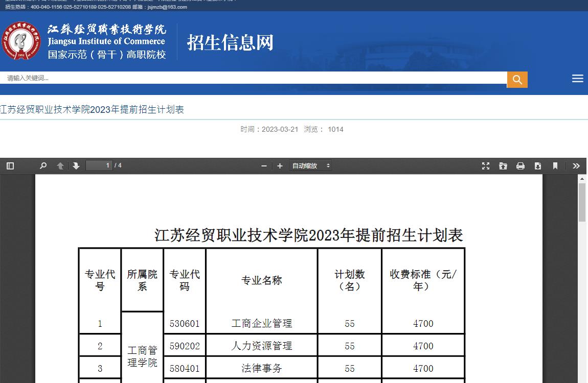Click Jiangsu Institute of Commerce title
Screen dimensions: 588x383
106,41
